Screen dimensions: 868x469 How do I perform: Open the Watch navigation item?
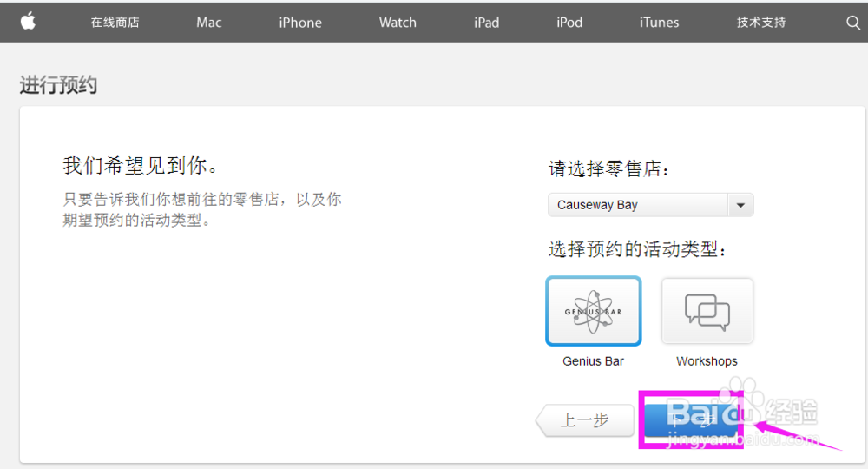click(398, 23)
